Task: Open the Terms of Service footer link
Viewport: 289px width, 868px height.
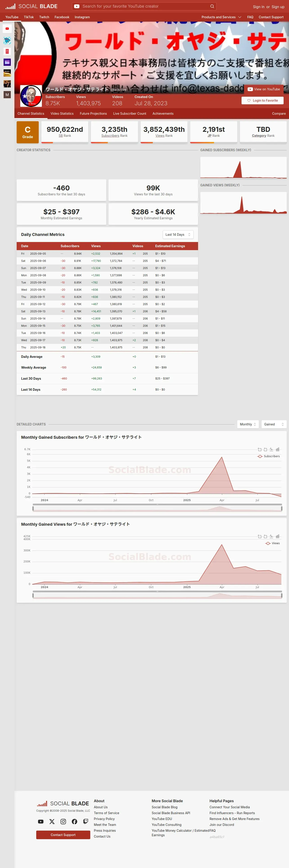Action: (x=106, y=813)
